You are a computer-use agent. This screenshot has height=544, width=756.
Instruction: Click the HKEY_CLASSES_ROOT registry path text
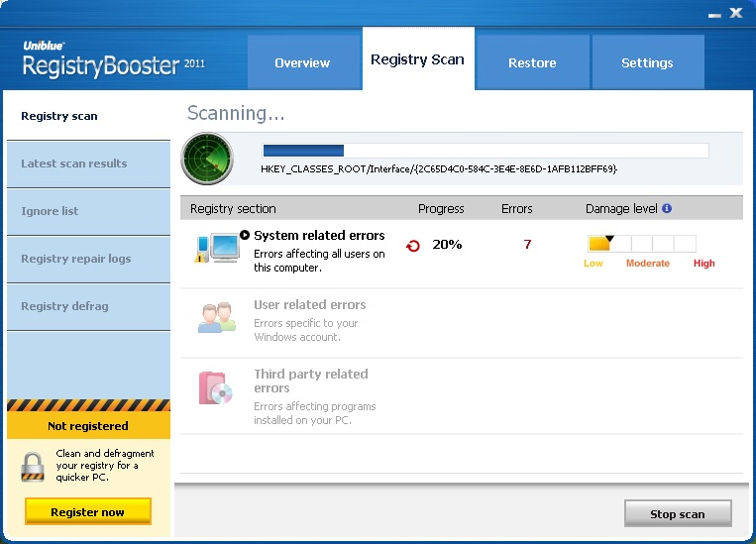pyautogui.click(x=439, y=168)
